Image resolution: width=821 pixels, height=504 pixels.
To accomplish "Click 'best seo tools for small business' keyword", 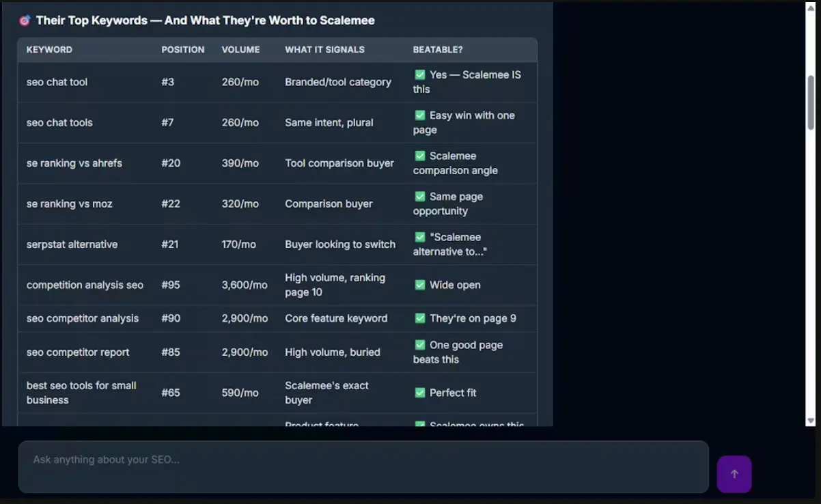I will tap(81, 393).
